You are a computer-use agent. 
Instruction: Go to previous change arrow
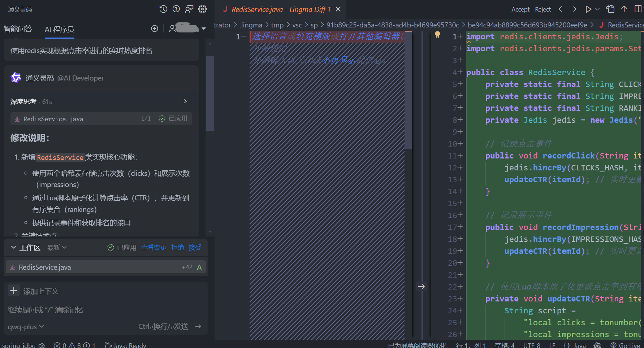pos(561,9)
